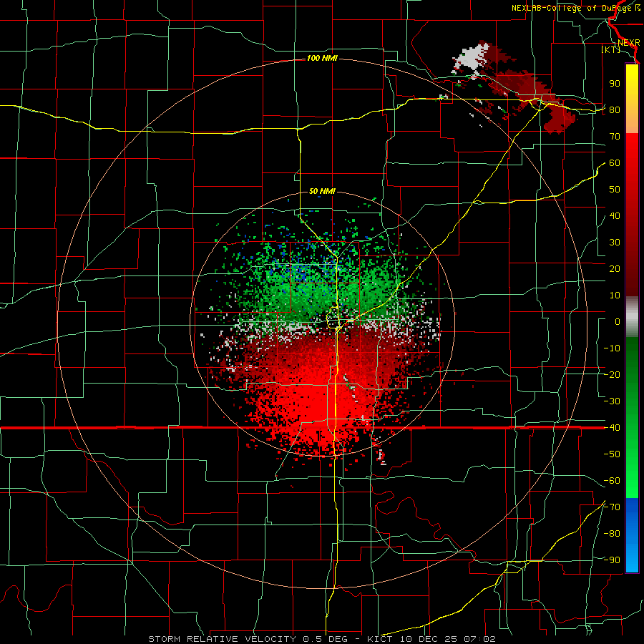
Task: Select the 70 tick label on scale
Action: point(615,137)
